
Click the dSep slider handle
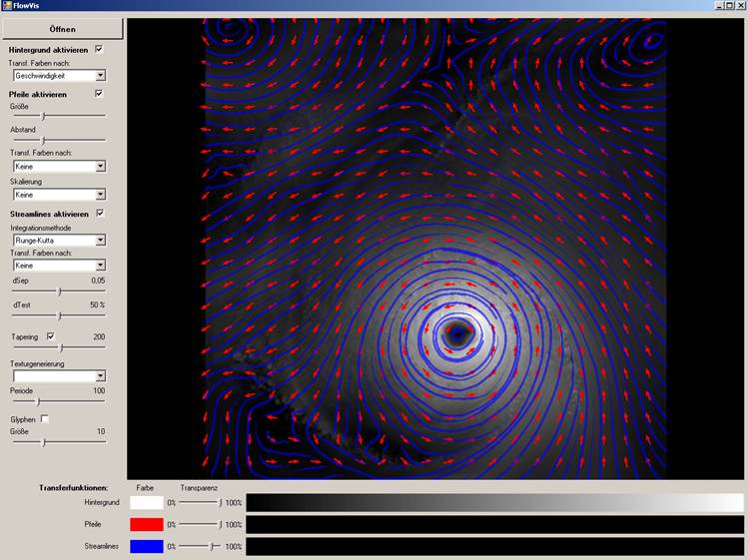59,291
